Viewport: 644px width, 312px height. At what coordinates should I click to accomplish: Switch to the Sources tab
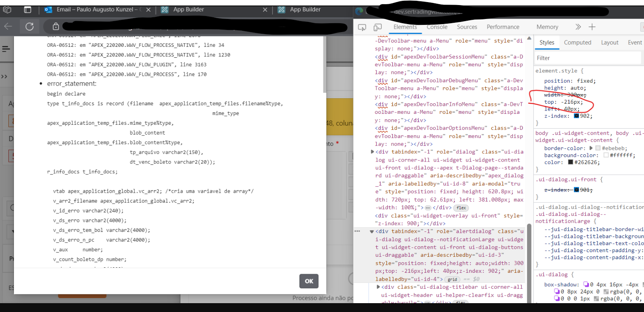(467, 27)
